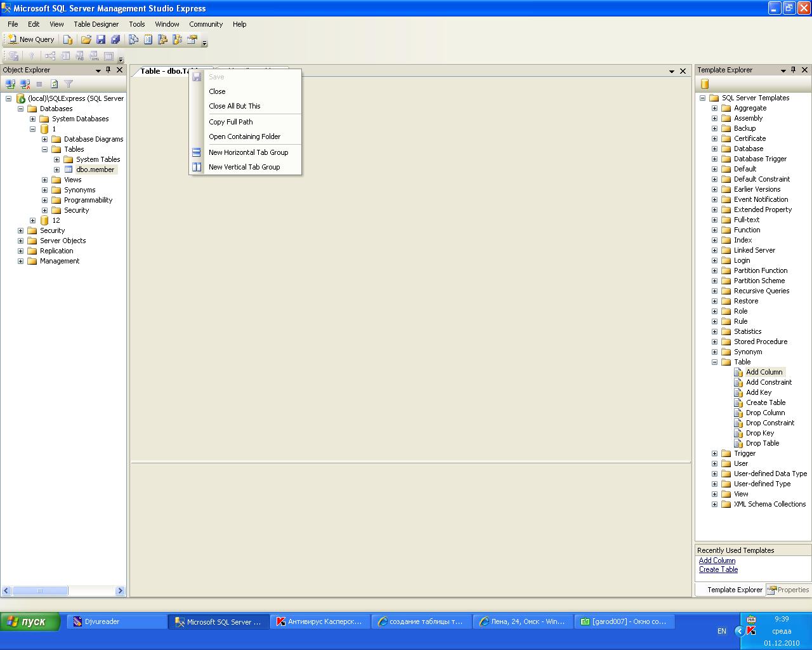
Task: Expand the Server Objects node
Action: click(x=20, y=241)
